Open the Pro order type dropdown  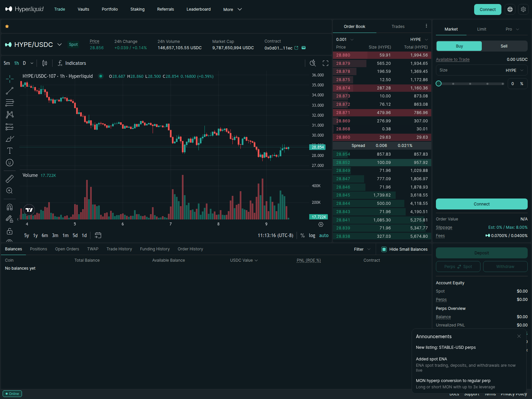click(512, 29)
